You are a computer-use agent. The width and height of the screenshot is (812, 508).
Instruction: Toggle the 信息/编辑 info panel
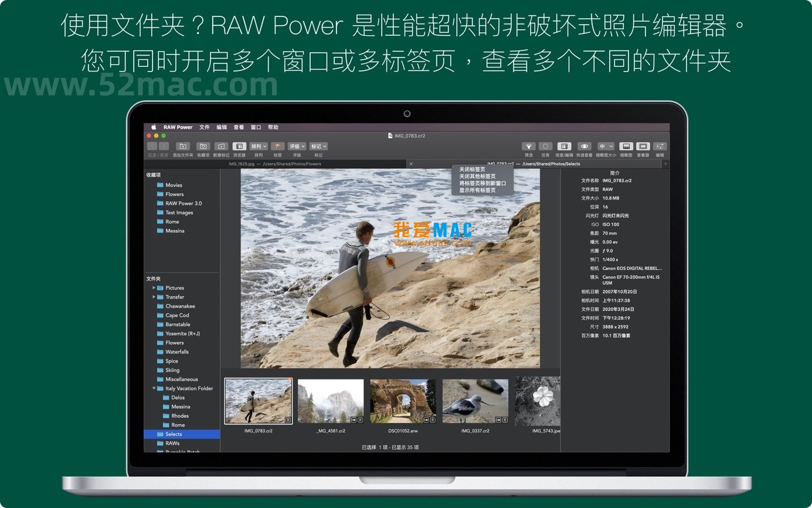pyautogui.click(x=564, y=146)
